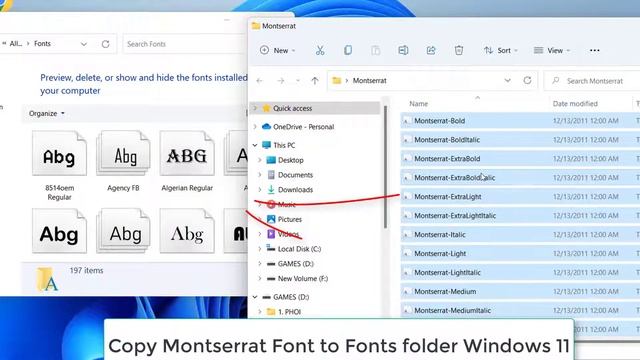Select Quick access in the navigation pane
Image resolution: width=640 pixels, height=360 pixels.
(292, 108)
